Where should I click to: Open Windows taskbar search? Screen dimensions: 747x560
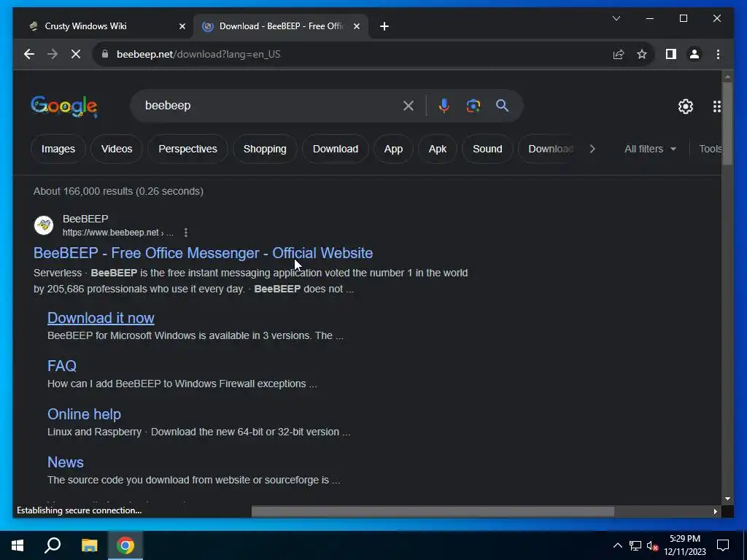pyautogui.click(x=53, y=545)
